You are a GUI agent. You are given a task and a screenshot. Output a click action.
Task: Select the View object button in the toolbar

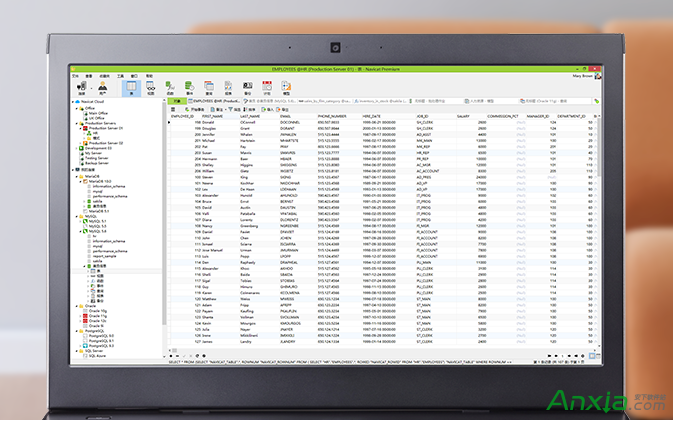click(151, 88)
